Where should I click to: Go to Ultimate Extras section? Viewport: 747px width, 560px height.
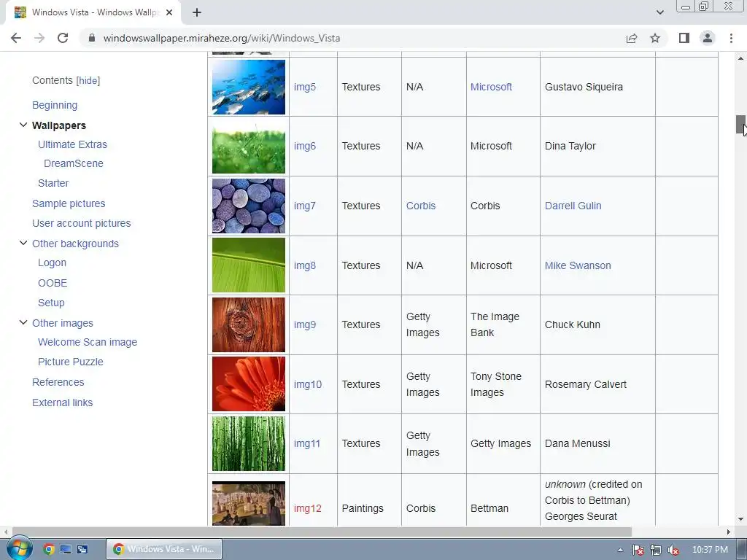(x=72, y=145)
